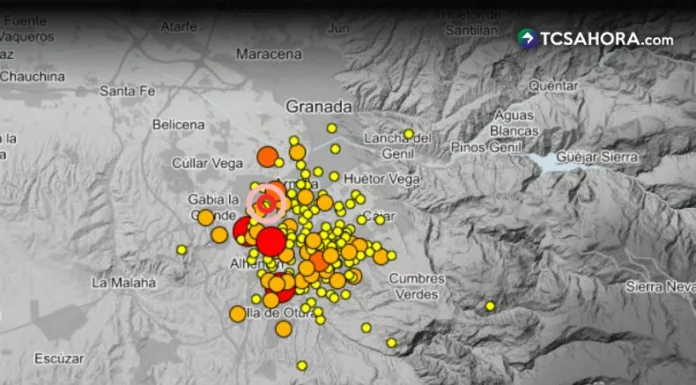
Task: Click the Maracena town label
Action: point(269,54)
